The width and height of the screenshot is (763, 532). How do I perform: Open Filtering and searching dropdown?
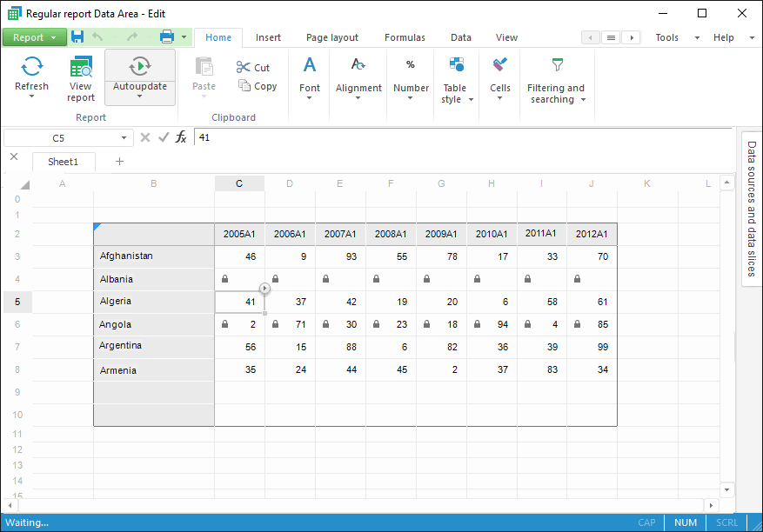point(556,78)
